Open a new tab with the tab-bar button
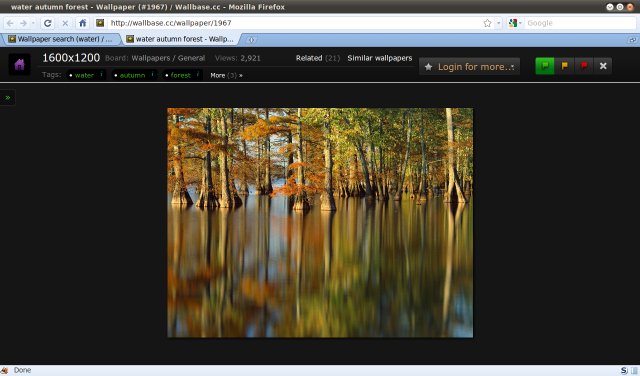640x376 pixels. [x=251, y=40]
